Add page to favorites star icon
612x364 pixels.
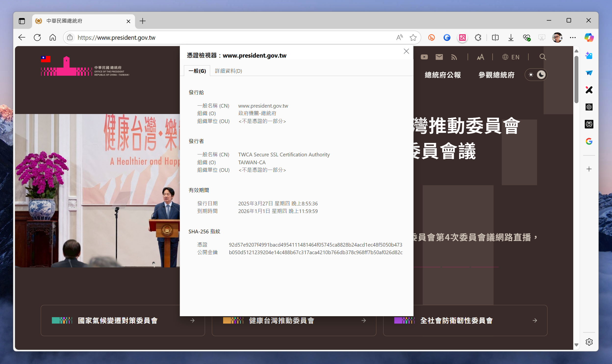point(413,38)
